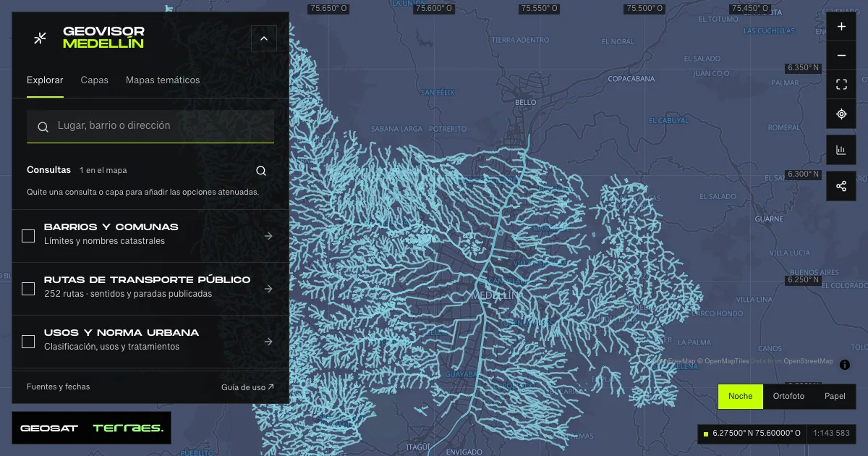Collapse the Geovisor side panel
The height and width of the screenshot is (456, 868).
point(264,38)
